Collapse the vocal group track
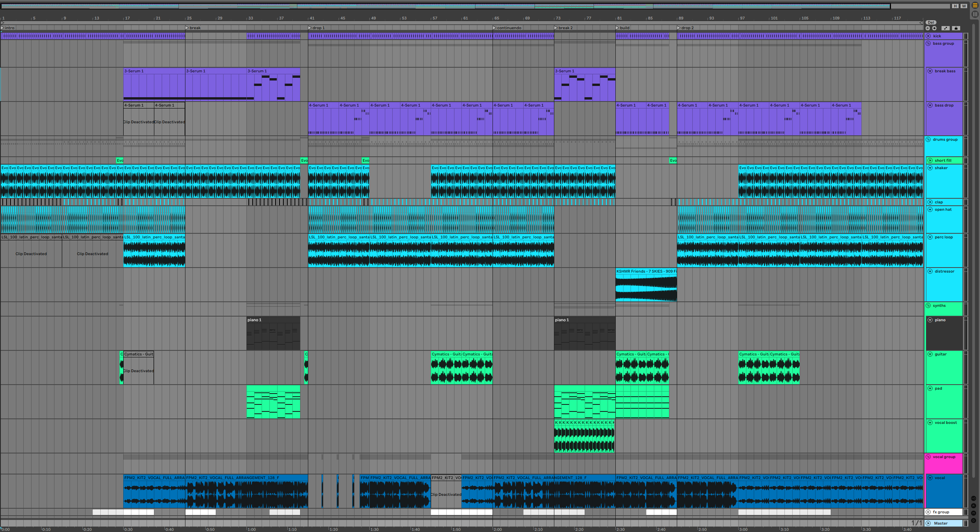980x532 pixels. pos(928,457)
